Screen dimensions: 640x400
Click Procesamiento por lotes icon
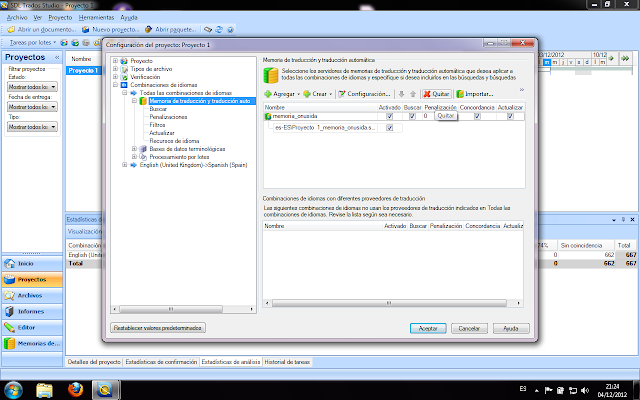143,157
